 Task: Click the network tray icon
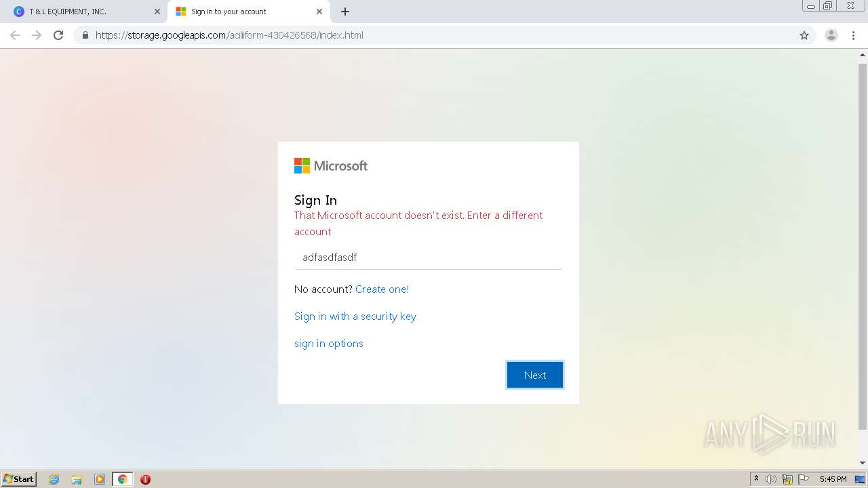(787, 479)
